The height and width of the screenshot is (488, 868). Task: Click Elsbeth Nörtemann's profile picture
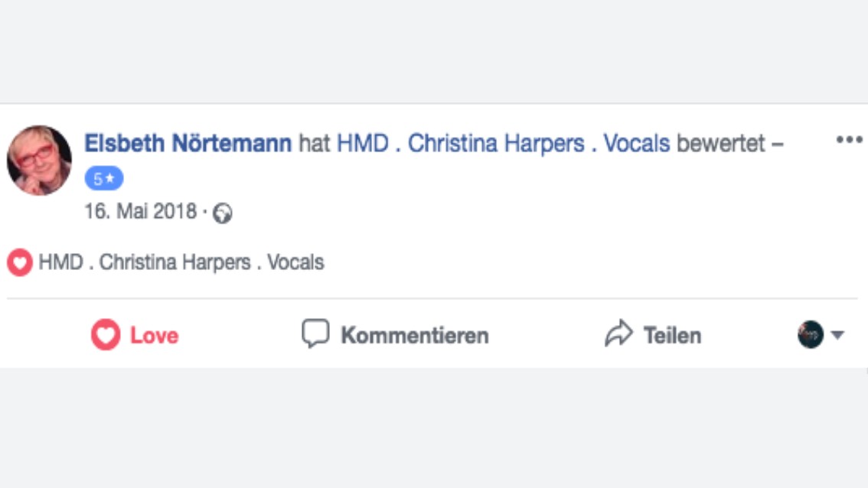[39, 161]
